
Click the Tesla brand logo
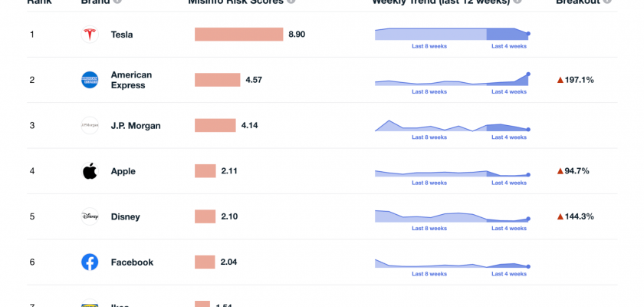tap(90, 35)
